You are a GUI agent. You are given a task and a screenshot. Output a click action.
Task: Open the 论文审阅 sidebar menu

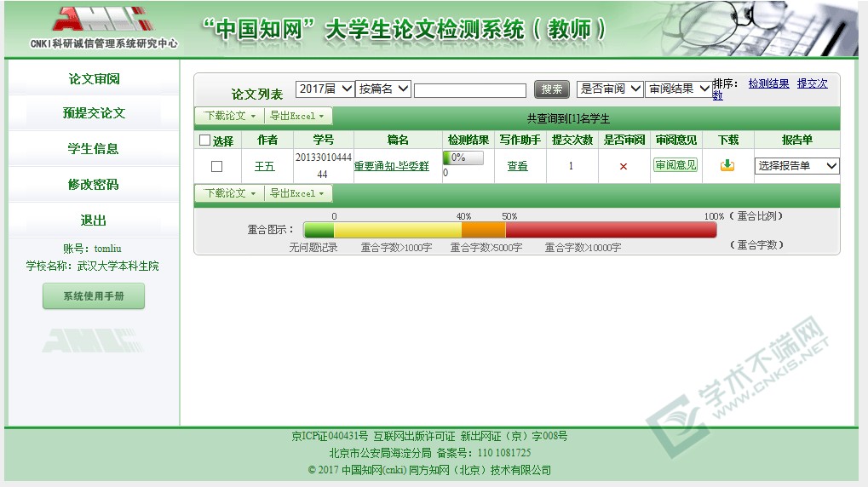pyautogui.click(x=94, y=78)
